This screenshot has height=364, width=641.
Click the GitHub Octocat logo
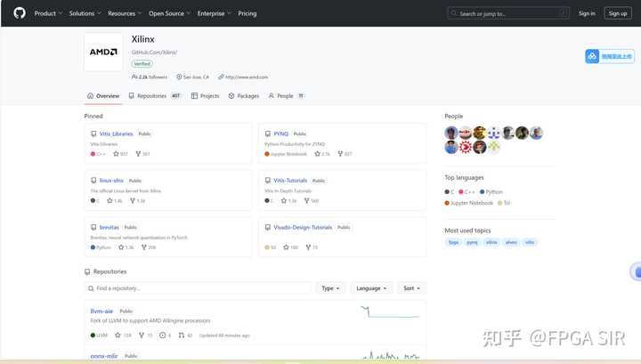pyautogui.click(x=20, y=13)
